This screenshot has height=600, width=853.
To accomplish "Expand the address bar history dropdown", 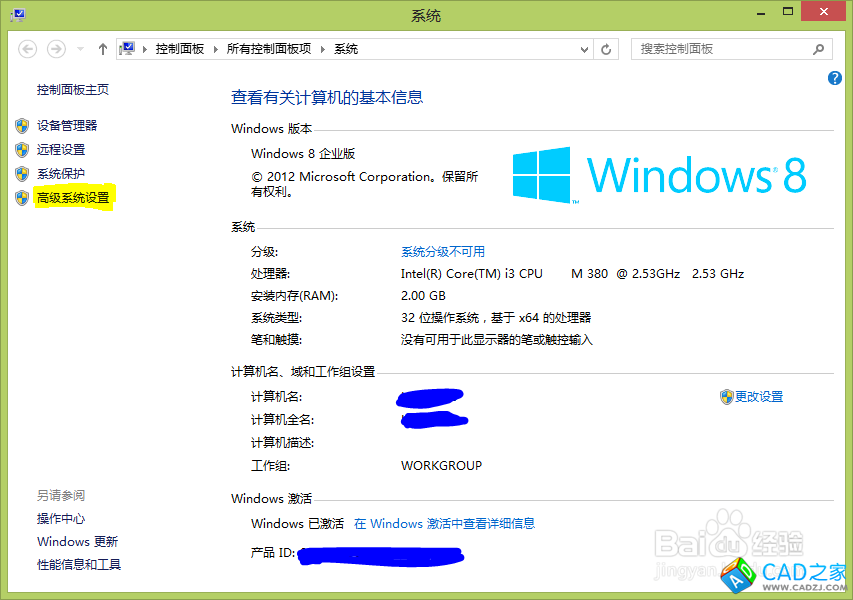I will point(585,49).
